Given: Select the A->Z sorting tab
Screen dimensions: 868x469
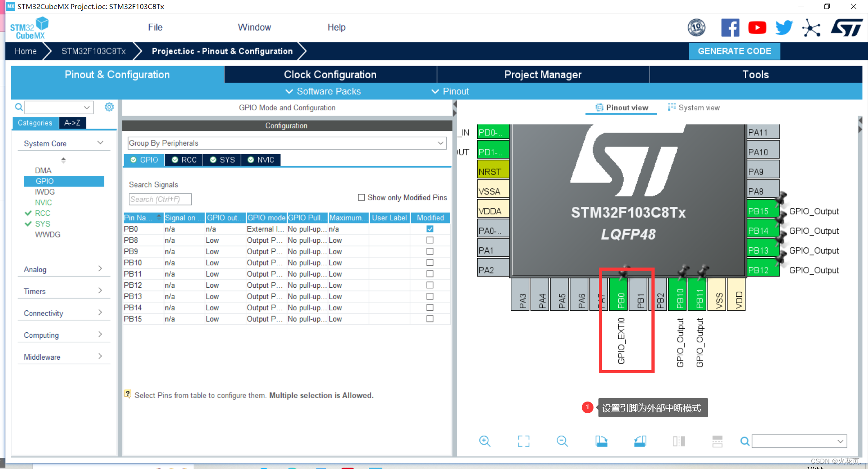Looking at the screenshot, I should click(72, 123).
